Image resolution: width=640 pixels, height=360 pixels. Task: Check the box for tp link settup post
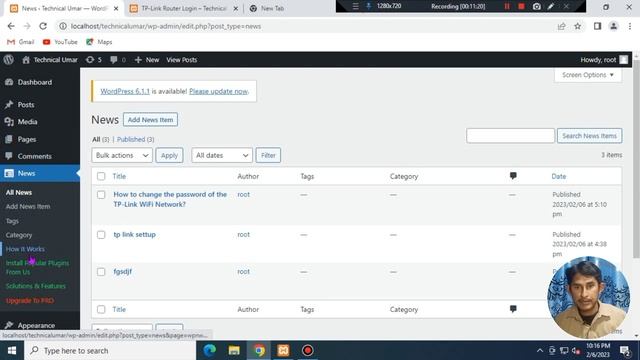pyautogui.click(x=101, y=235)
